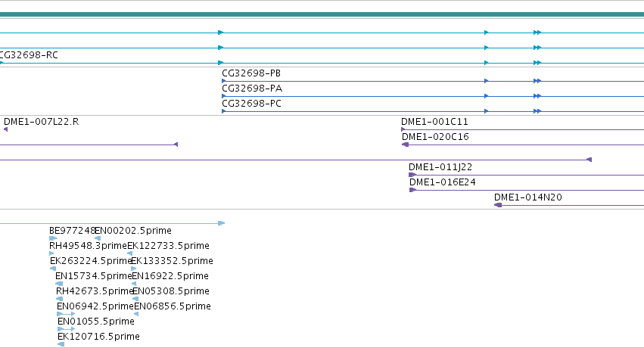Click the arrow glyph under EK120716.5prime

click(61, 344)
